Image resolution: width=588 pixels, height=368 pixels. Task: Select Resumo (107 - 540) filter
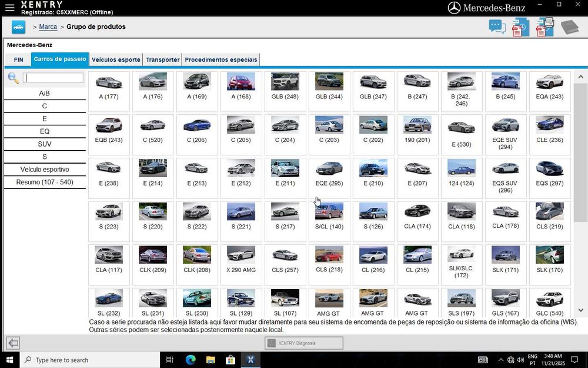pyautogui.click(x=45, y=182)
